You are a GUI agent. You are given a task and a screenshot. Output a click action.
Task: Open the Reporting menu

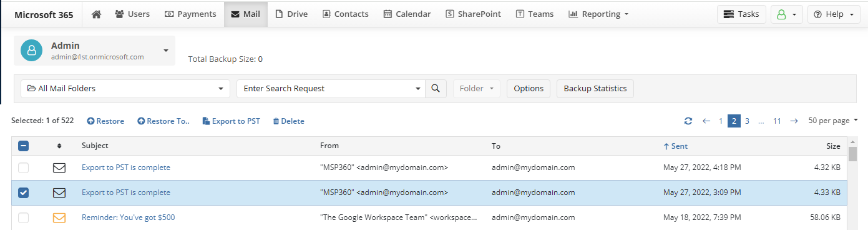[x=598, y=14]
